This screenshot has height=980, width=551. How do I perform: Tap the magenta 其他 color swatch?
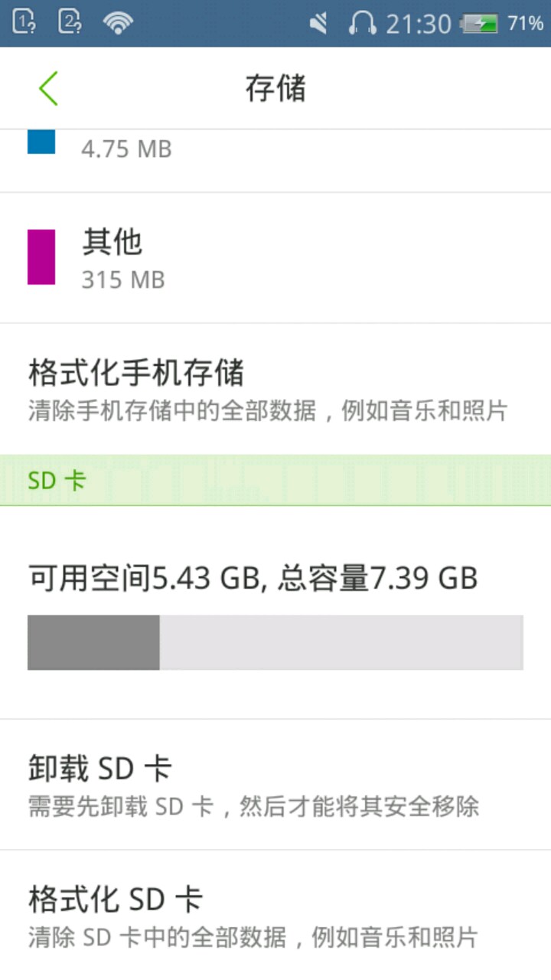click(41, 257)
